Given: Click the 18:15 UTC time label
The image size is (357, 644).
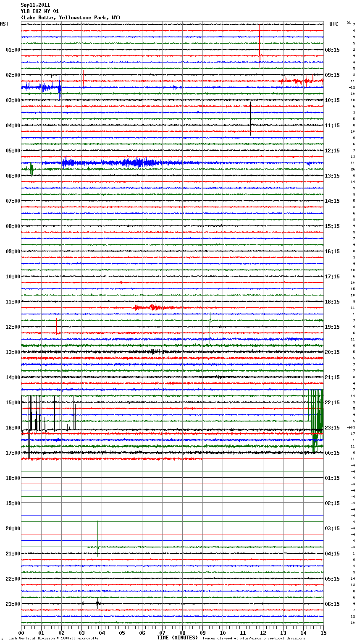Looking at the screenshot, I should (x=332, y=302).
